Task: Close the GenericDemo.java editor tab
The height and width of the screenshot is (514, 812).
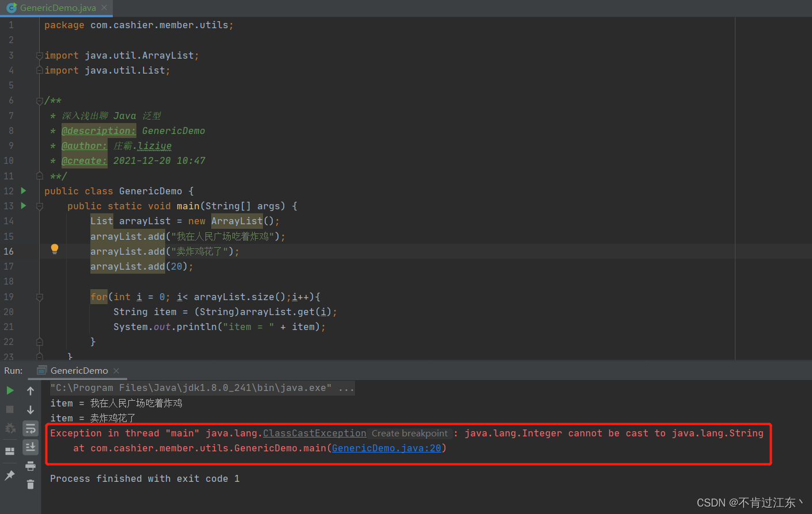Action: point(104,7)
